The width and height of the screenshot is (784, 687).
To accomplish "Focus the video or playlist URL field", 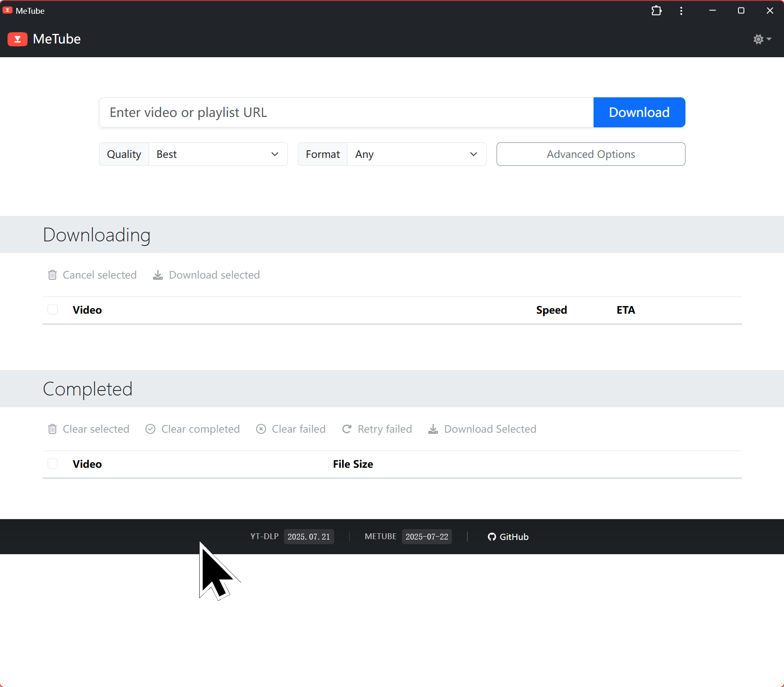I will 346,112.
